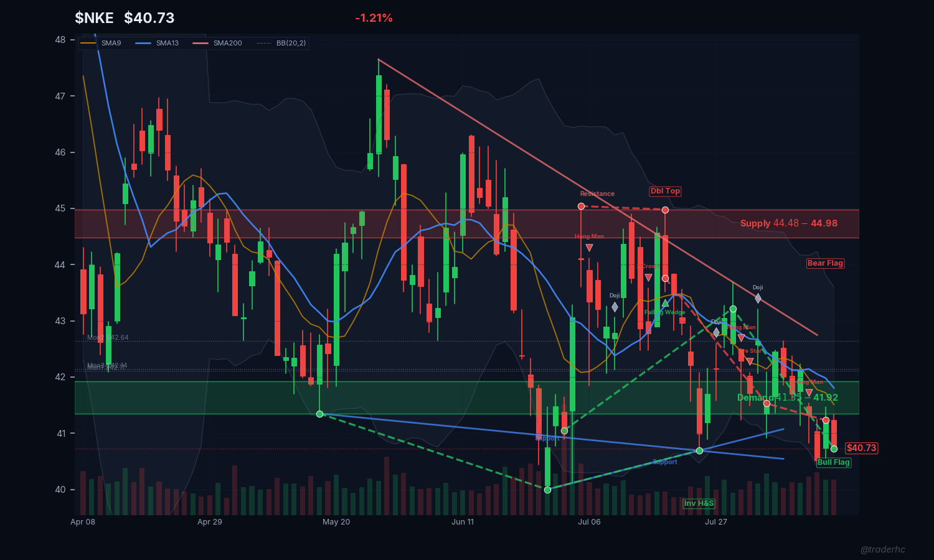934x560 pixels.
Task: Click the 43 price axis label
Action: tap(60, 321)
